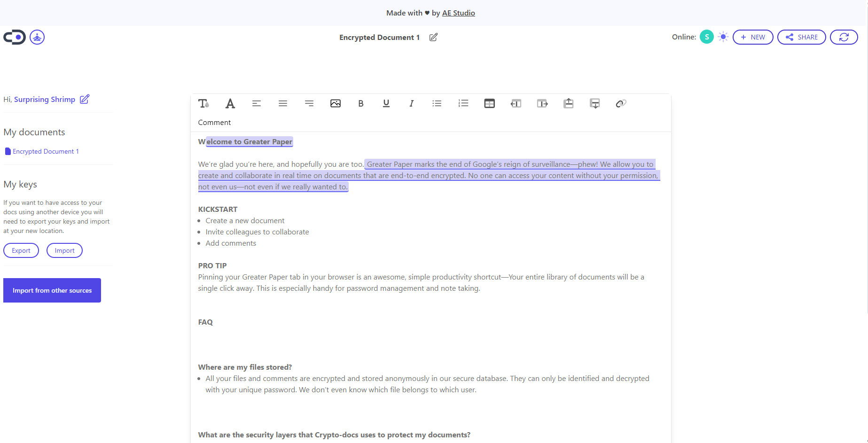Viewport: 868px width, 443px height.
Task: Apply justified text alignment
Action: (x=283, y=103)
